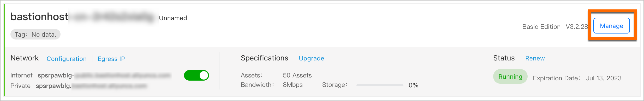Click the Internet endpoint address spsrpawblg-

pos(104,75)
